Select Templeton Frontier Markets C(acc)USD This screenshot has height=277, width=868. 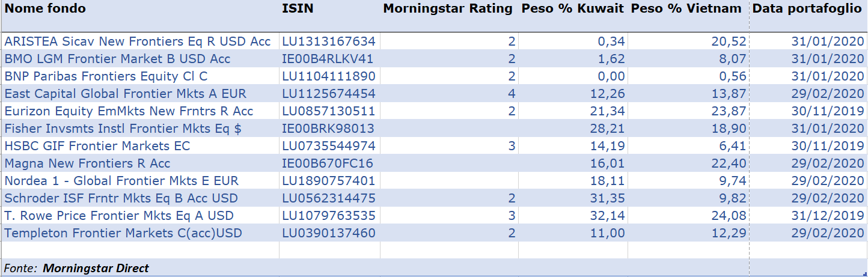123,233
